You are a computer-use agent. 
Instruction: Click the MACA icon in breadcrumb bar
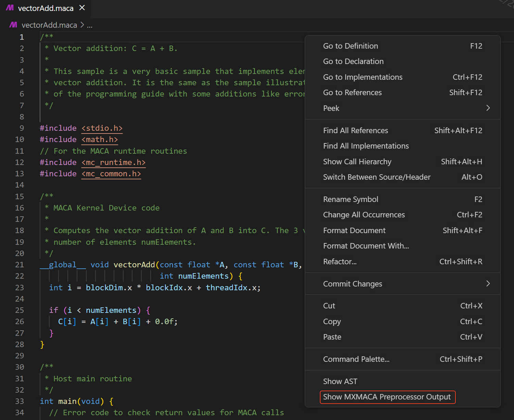coord(13,25)
